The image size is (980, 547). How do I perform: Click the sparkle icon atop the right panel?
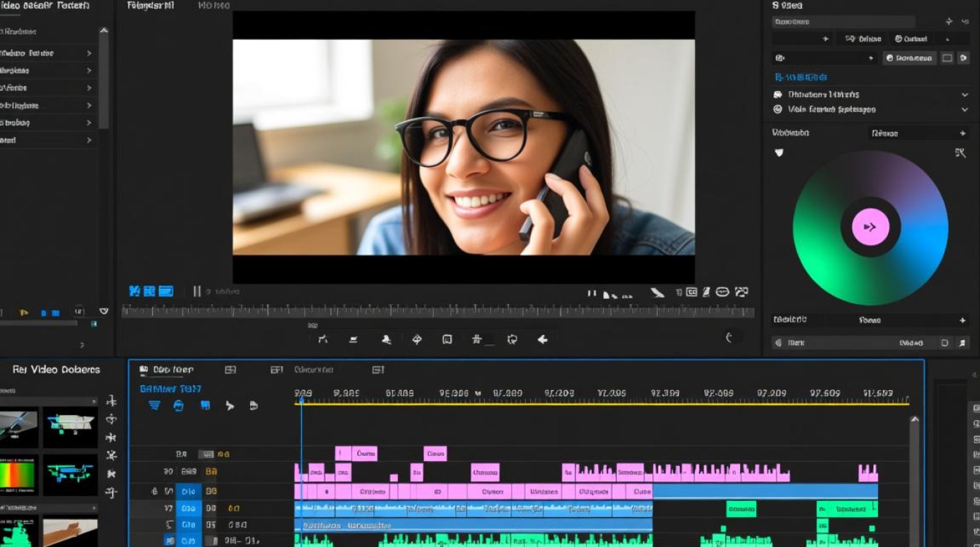pos(949,22)
